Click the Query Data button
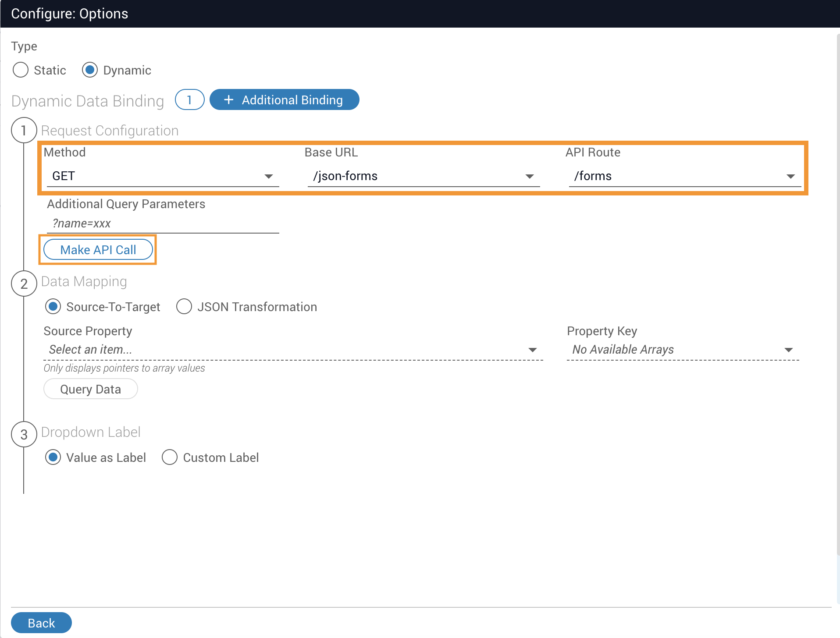The image size is (840, 638). click(90, 389)
